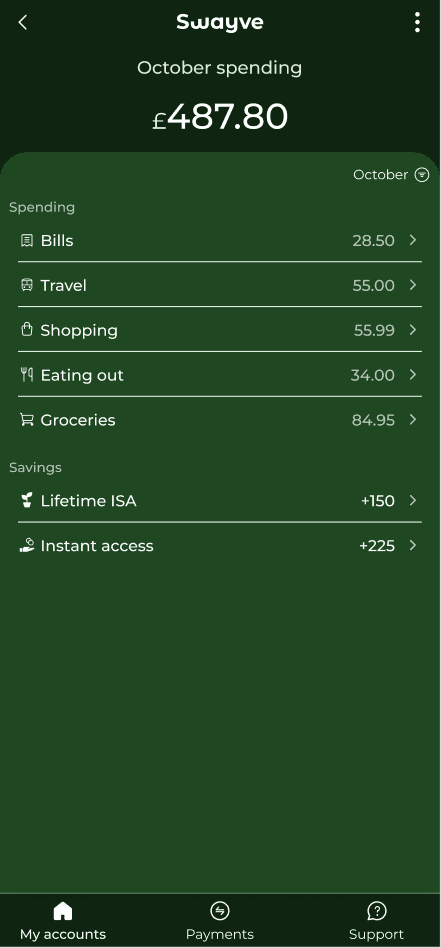Tap the Eating out cutlery icon
This screenshot has height=948, width=441.
coord(27,375)
